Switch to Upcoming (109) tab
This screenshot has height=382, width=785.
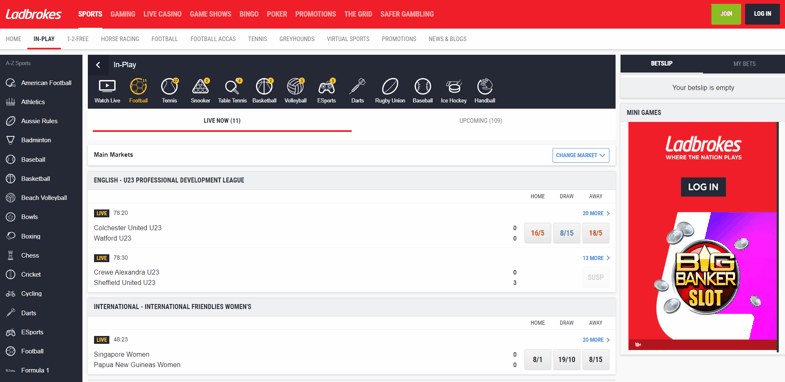point(481,121)
